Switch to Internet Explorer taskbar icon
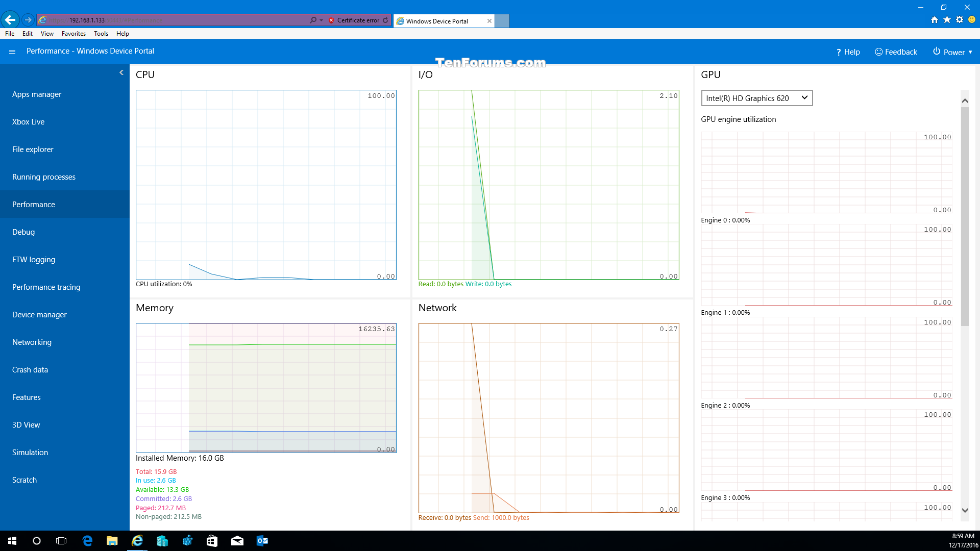Image resolution: width=980 pixels, height=551 pixels. [x=137, y=541]
